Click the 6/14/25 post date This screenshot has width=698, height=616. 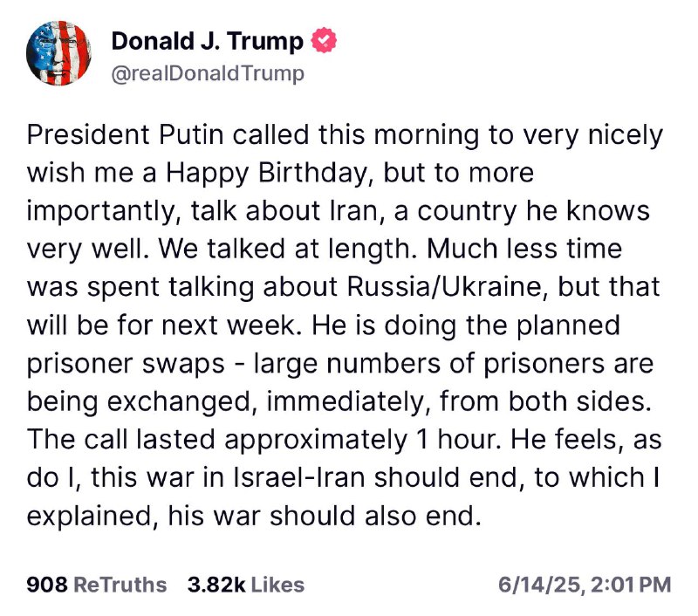[x=539, y=585]
